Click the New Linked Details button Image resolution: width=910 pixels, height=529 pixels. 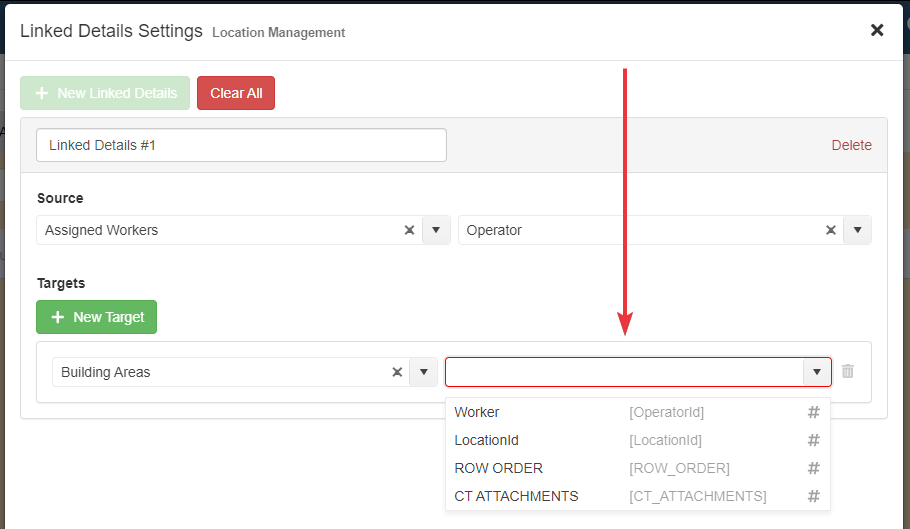tap(105, 93)
